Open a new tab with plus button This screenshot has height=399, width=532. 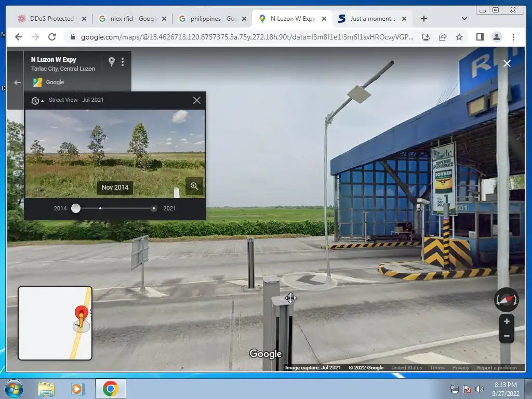tap(424, 19)
